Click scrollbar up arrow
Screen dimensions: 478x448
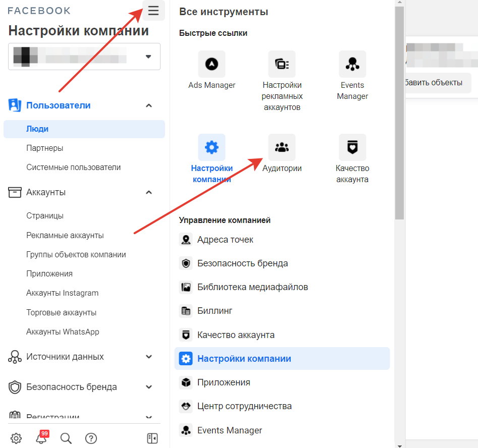[x=399, y=3]
